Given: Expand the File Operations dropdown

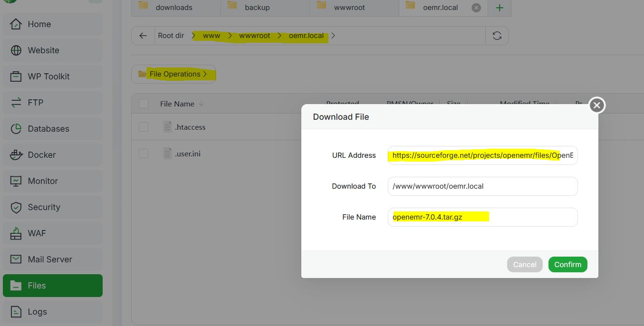Looking at the screenshot, I should 173,74.
